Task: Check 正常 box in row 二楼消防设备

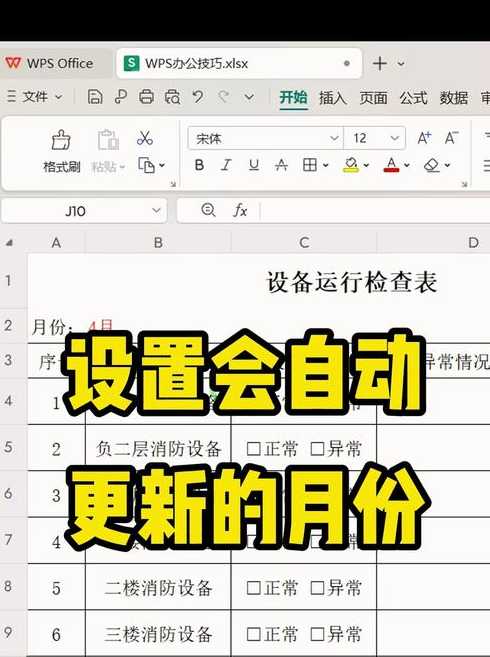Action: click(x=253, y=588)
